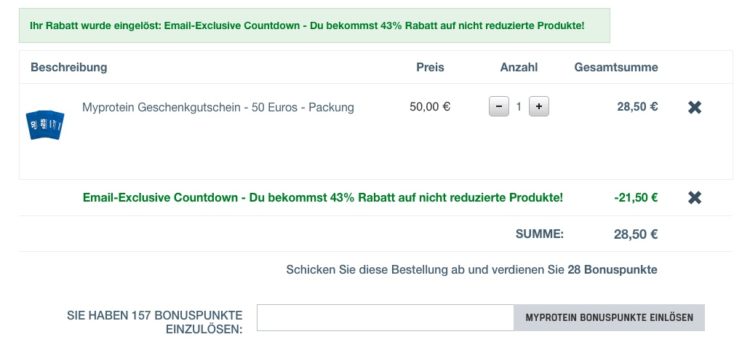Click the Sie haben 157 Bonuspunkte label

click(154, 322)
